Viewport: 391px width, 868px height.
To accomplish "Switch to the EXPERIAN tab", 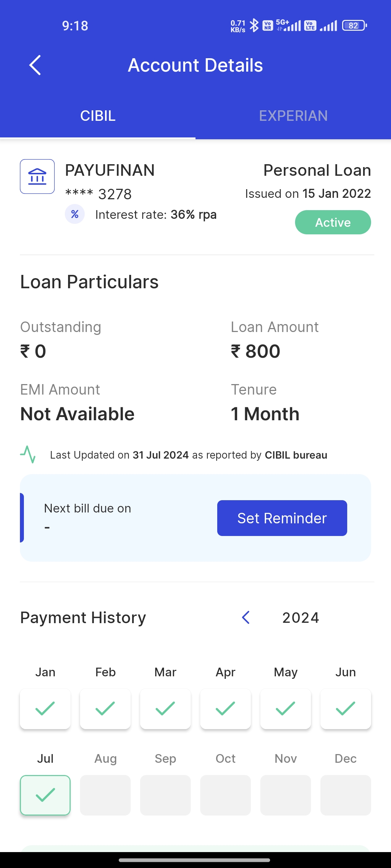I will pyautogui.click(x=293, y=116).
